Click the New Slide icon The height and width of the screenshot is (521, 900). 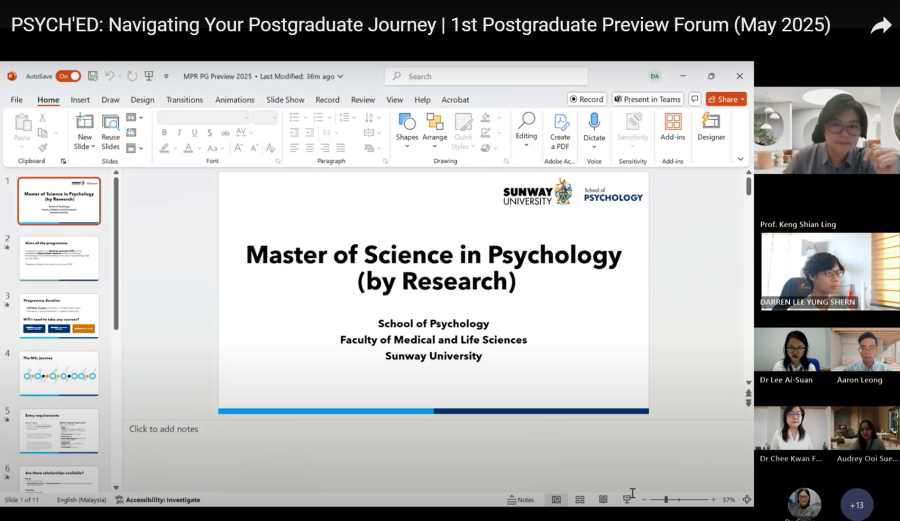pyautogui.click(x=84, y=131)
